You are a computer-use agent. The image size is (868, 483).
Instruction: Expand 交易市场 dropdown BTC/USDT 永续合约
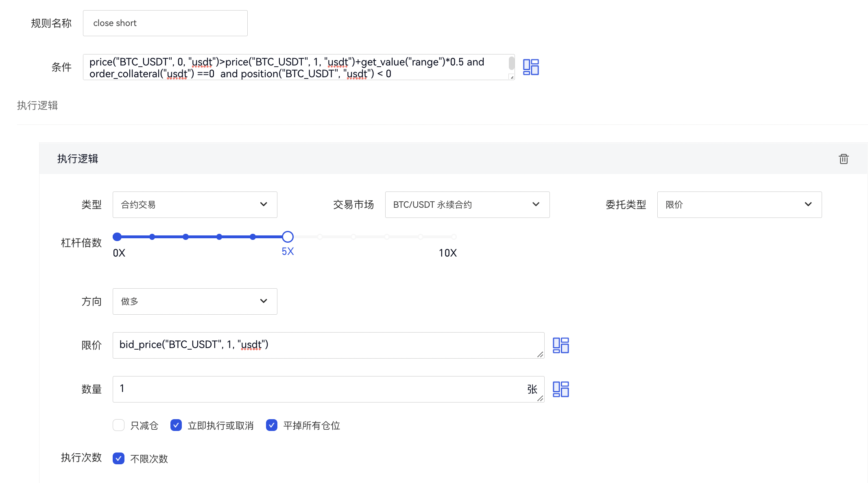(x=467, y=205)
